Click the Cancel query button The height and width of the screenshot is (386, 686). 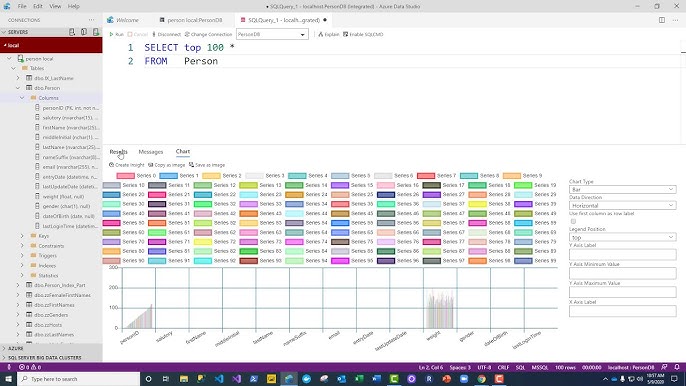[x=138, y=34]
